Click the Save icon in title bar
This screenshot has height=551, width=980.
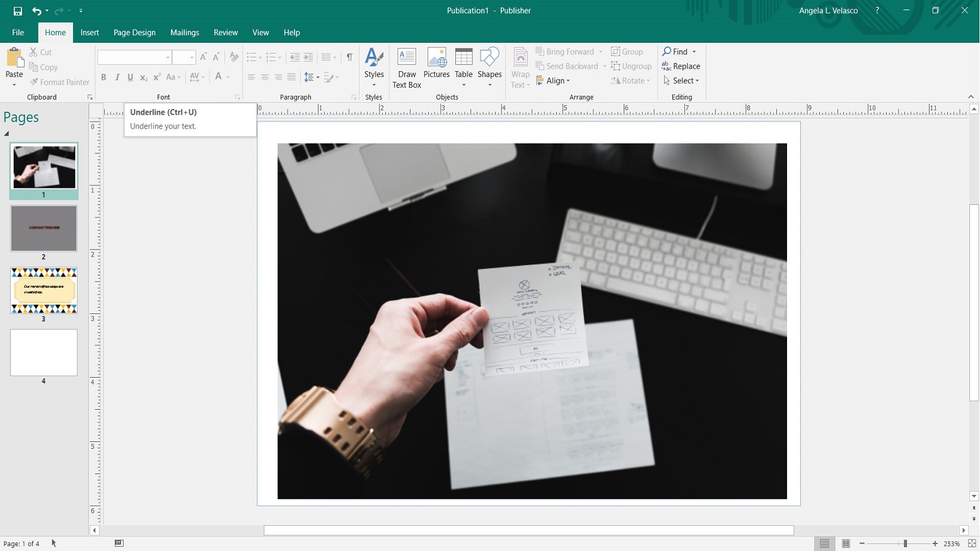[x=18, y=11]
